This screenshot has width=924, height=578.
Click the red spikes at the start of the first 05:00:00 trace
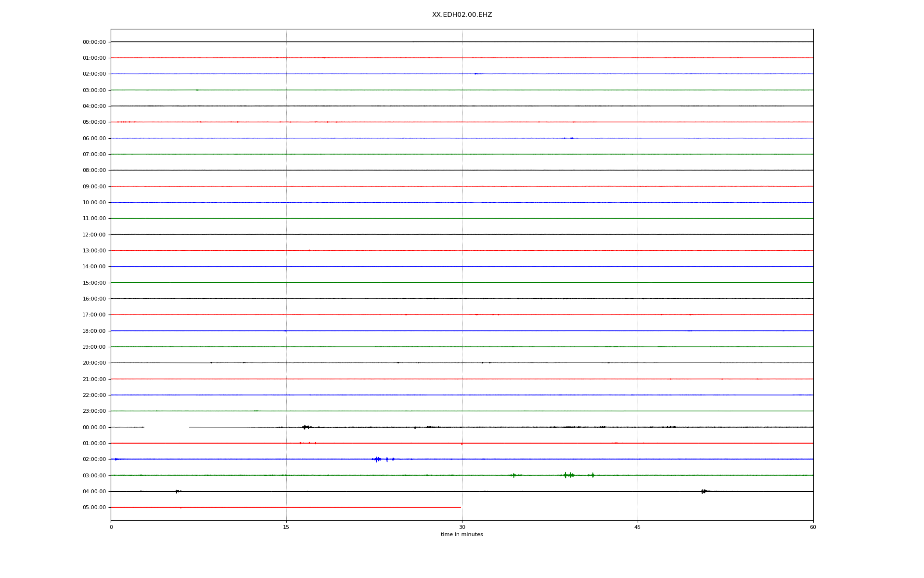click(x=124, y=122)
